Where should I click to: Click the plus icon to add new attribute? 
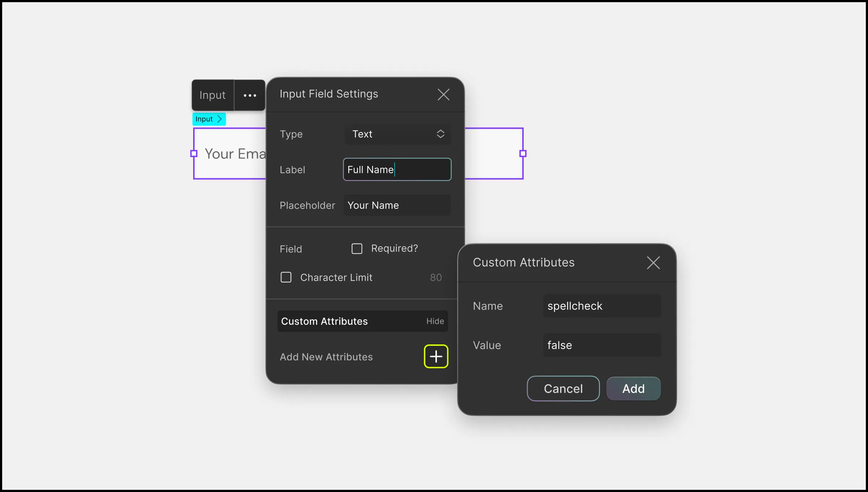coord(436,357)
